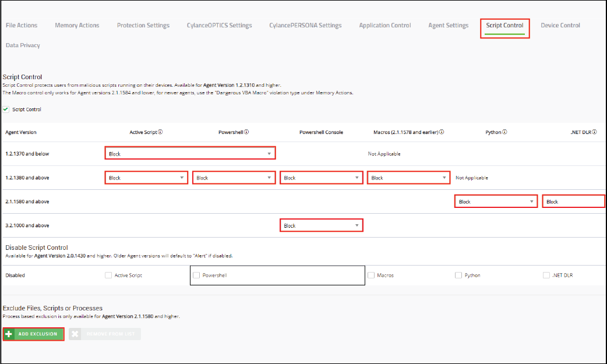Switch to the Protection Settings tab
This screenshot has height=364, width=607.
(x=143, y=25)
